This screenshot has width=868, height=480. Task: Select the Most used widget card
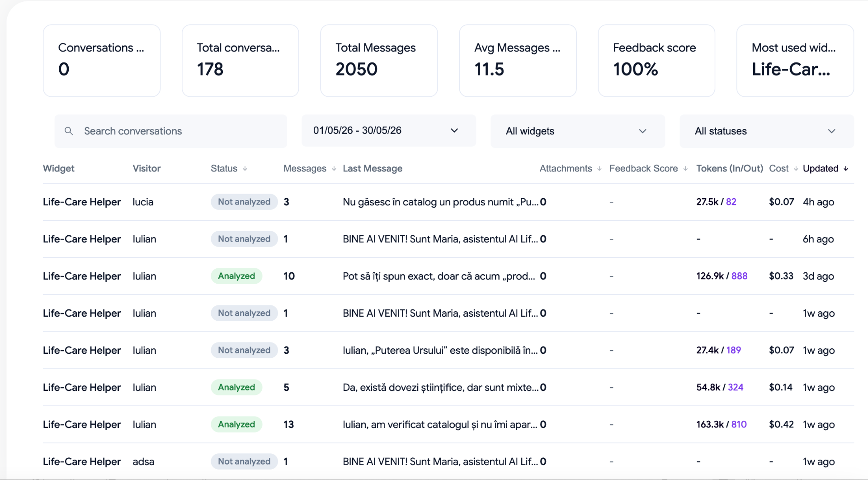click(x=795, y=61)
